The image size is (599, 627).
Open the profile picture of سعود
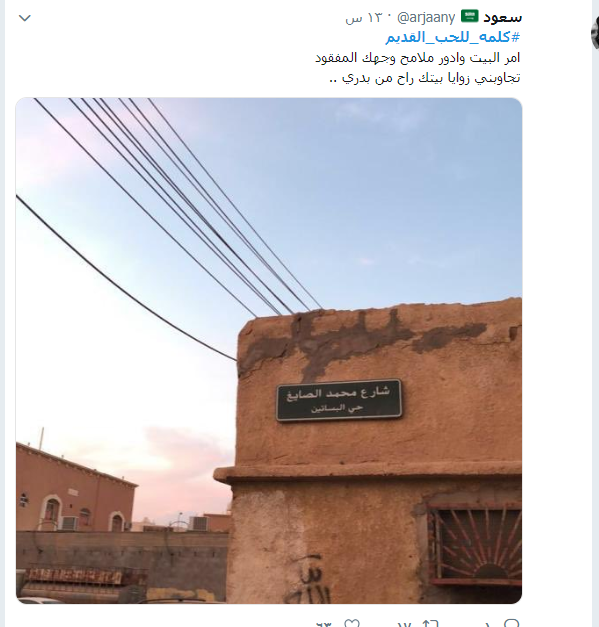pyautogui.click(x=595, y=34)
